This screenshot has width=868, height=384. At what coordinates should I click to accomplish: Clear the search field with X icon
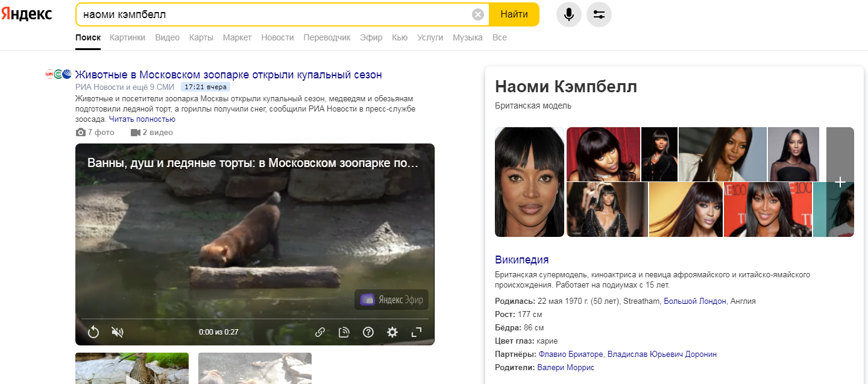[x=478, y=14]
